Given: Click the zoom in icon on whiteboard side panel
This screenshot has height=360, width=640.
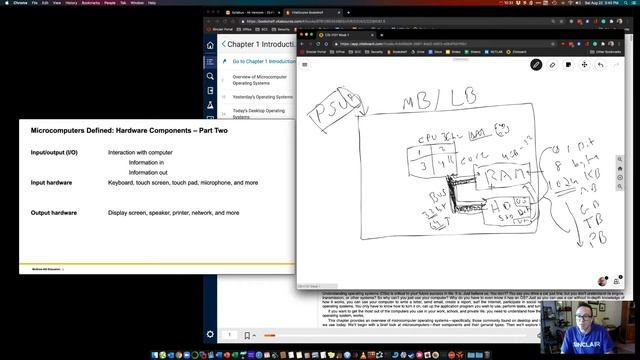Looking at the screenshot, I should (620, 160).
